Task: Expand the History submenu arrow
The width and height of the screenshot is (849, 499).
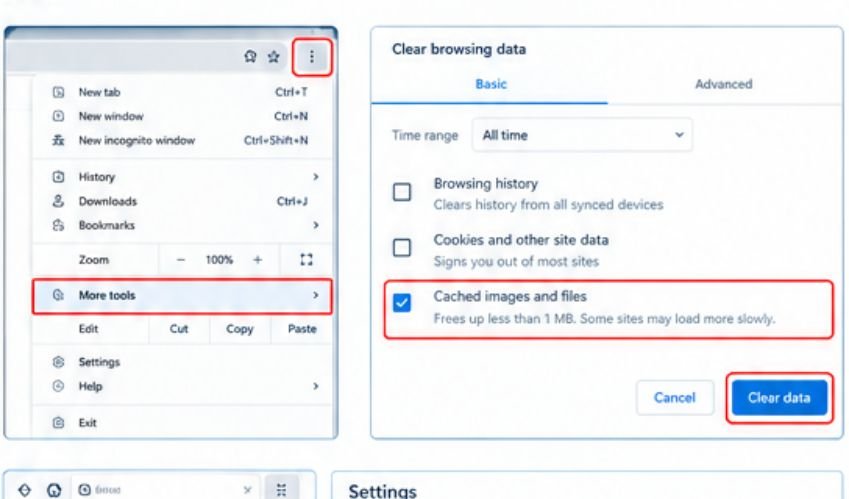Action: 316,177
